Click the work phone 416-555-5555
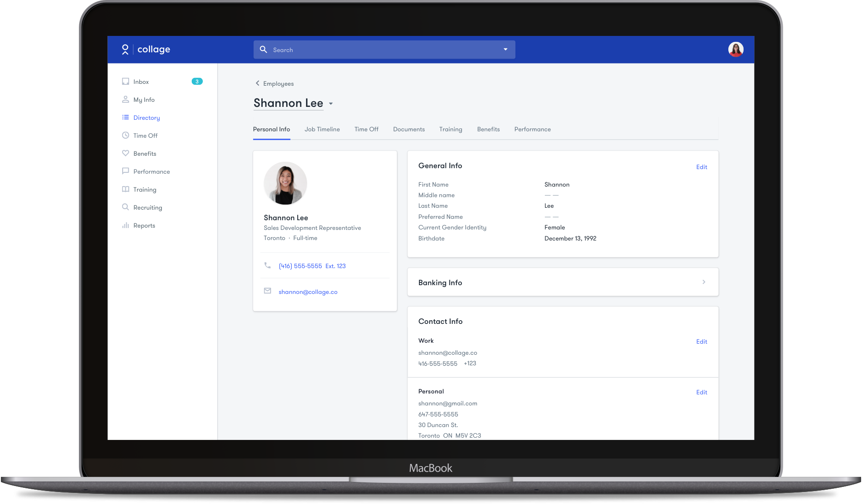 coord(437,363)
